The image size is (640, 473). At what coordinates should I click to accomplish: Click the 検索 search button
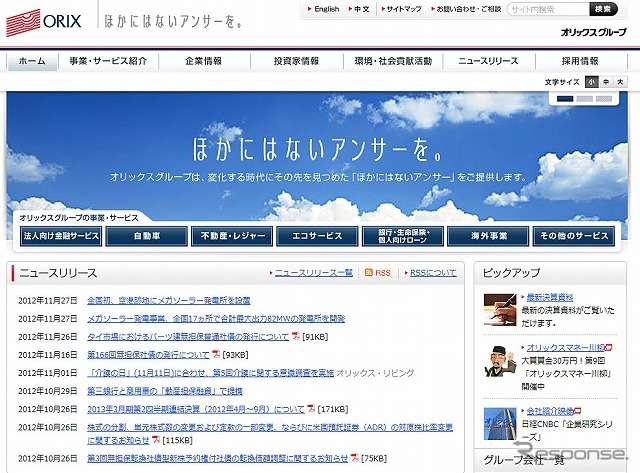point(603,9)
